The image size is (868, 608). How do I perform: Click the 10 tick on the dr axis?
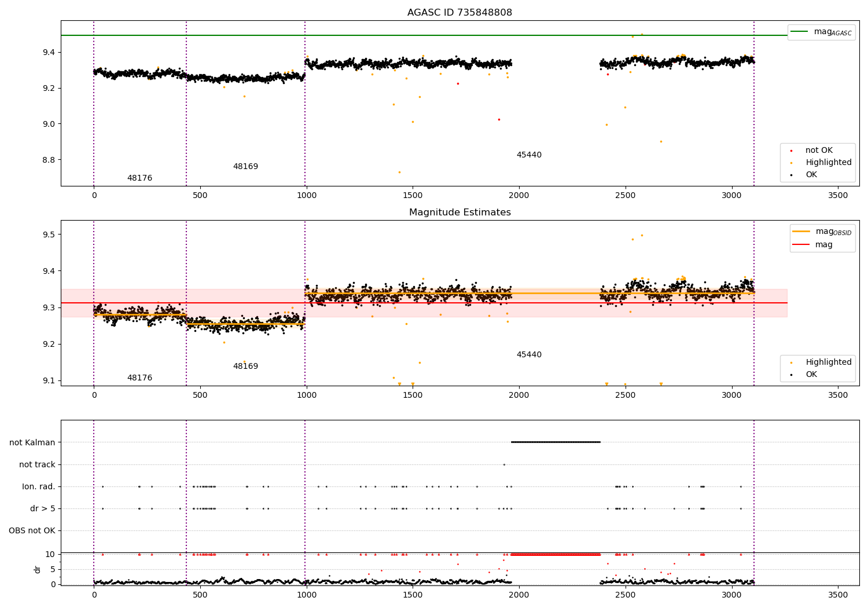coord(50,554)
